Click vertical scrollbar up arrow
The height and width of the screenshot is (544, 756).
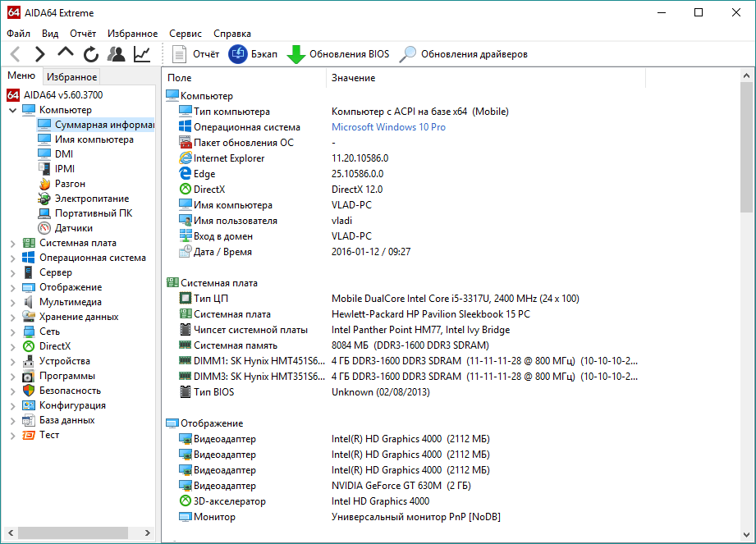[746, 75]
